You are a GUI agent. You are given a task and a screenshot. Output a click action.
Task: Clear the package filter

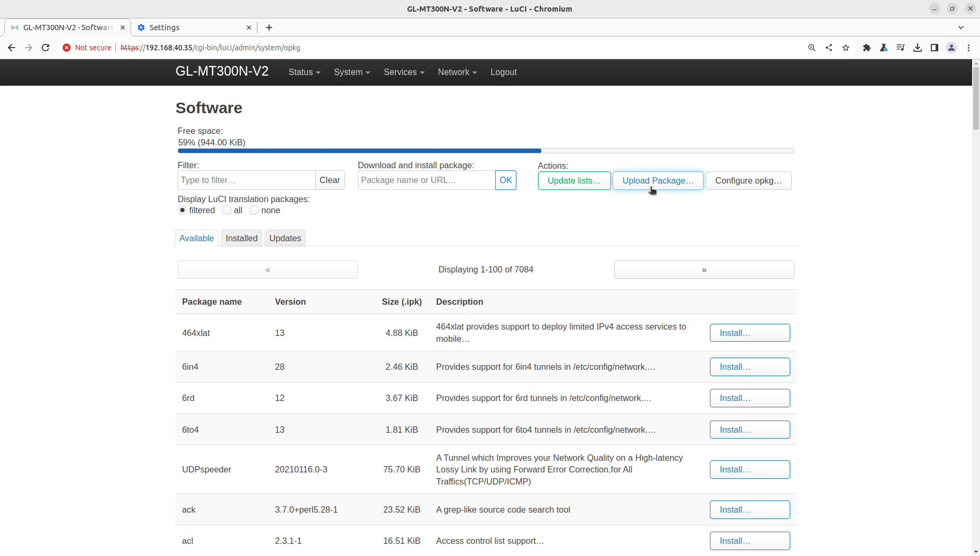point(330,180)
